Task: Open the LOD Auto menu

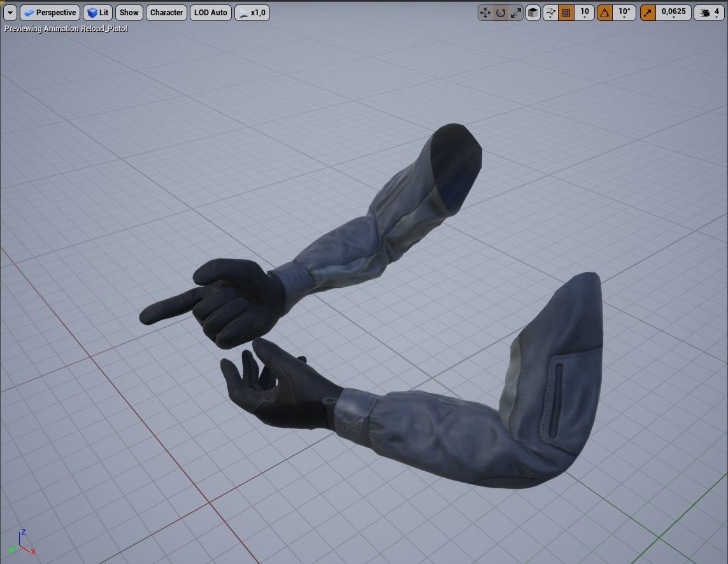Action: tap(210, 13)
